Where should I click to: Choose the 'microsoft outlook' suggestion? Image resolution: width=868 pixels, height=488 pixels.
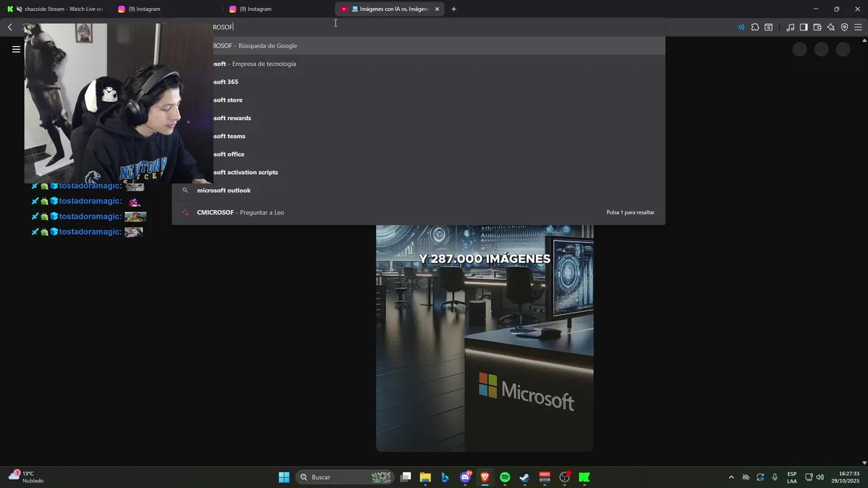(418, 190)
